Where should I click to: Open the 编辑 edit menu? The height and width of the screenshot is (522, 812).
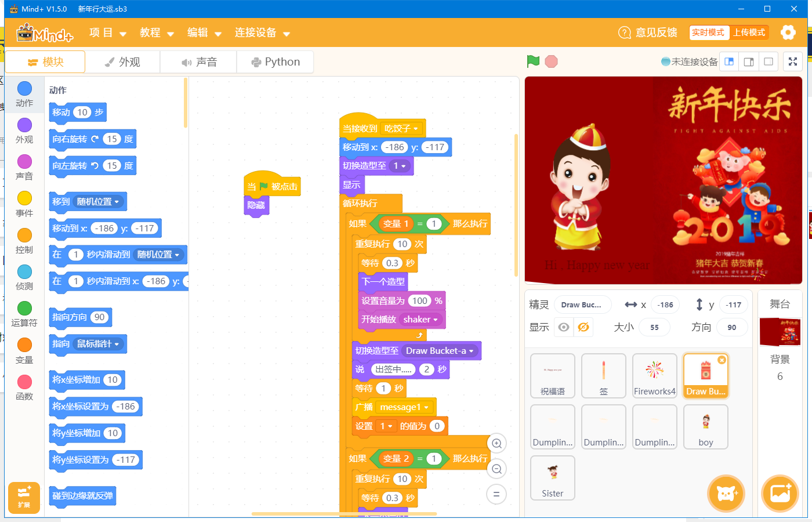click(204, 32)
